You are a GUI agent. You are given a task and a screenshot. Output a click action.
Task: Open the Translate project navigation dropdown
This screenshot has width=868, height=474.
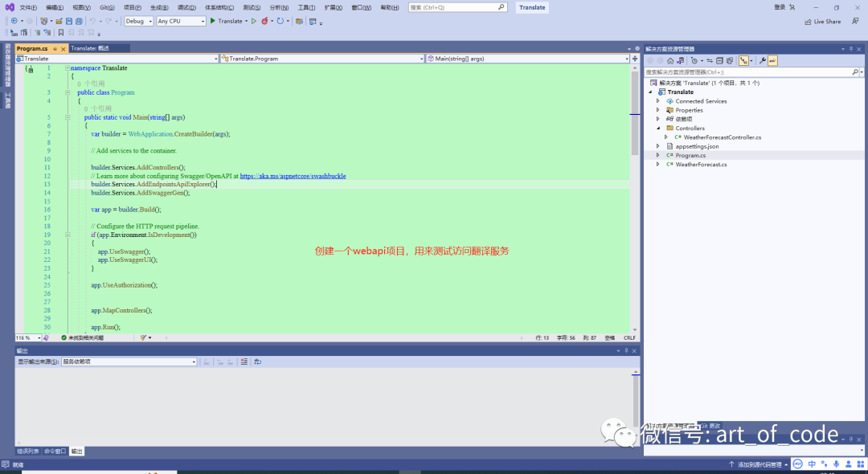click(x=117, y=59)
